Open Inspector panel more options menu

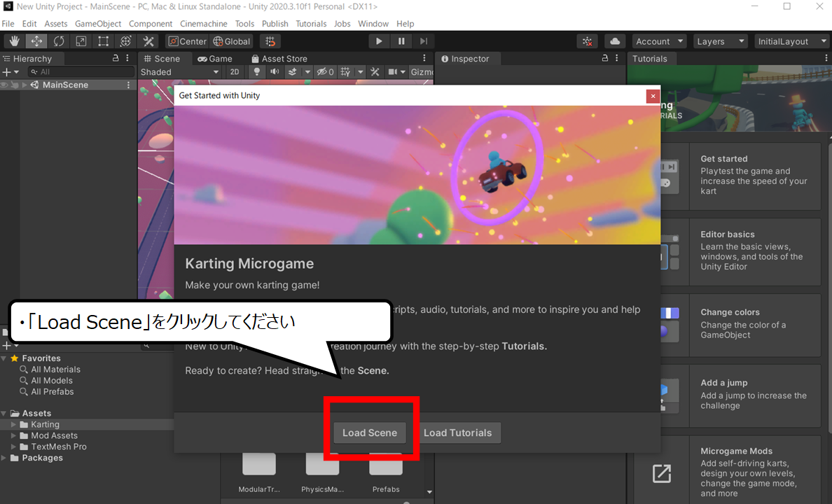pyautogui.click(x=616, y=58)
